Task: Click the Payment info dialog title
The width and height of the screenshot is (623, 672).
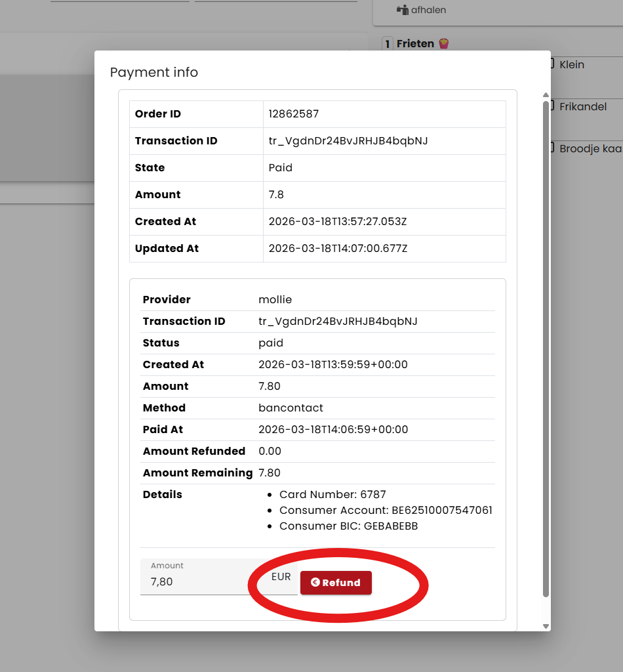Action: [154, 72]
